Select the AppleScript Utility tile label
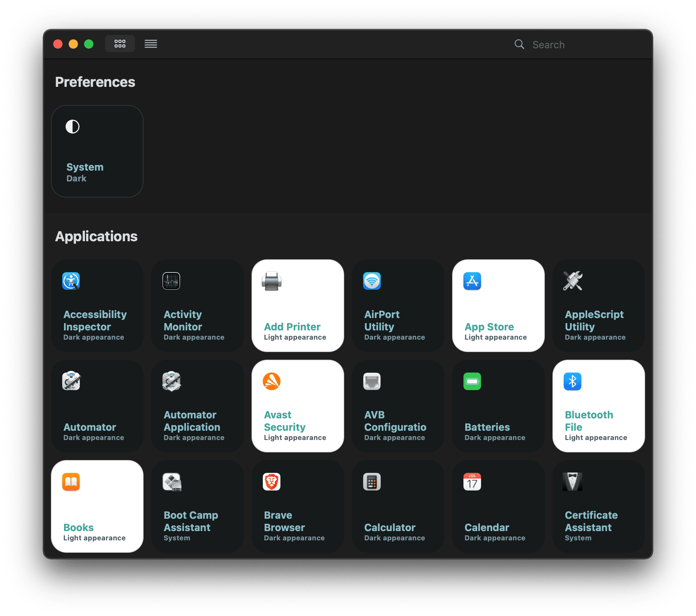 (x=594, y=320)
